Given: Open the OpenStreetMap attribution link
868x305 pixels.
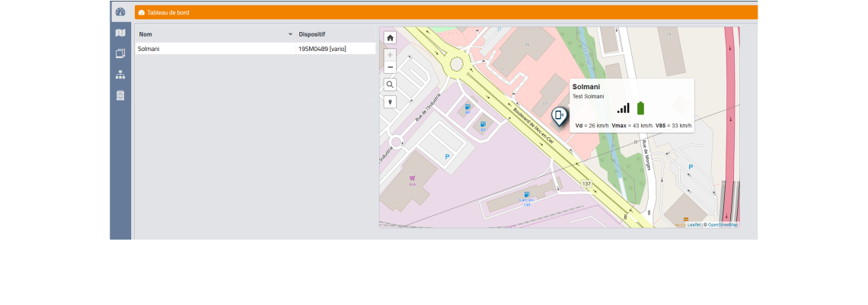Looking at the screenshot, I should [723, 225].
